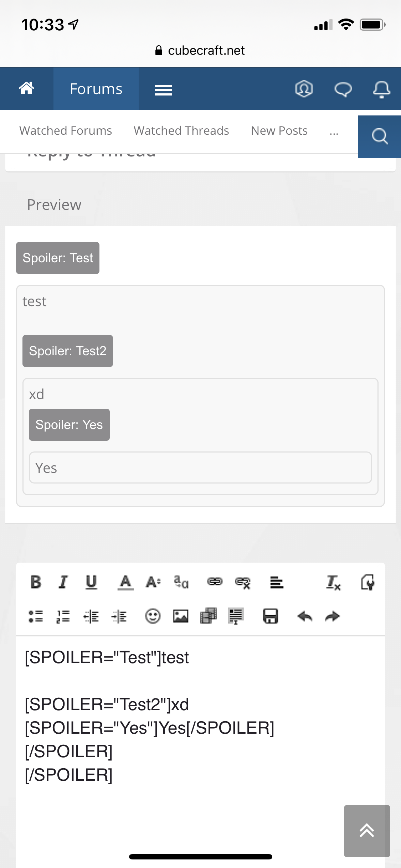This screenshot has width=401, height=868.
Task: Jump to top with double-chevron button
Action: tap(367, 831)
